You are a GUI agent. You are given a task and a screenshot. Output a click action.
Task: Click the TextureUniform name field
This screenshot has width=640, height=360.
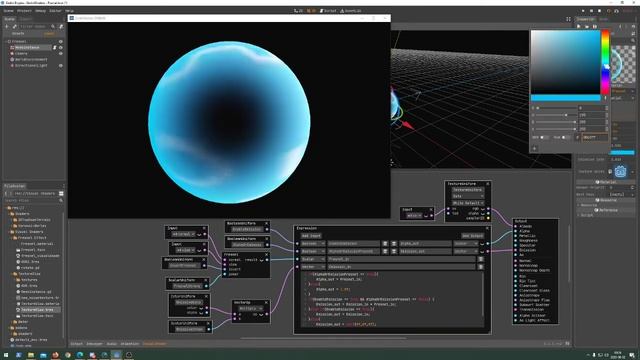pyautogui.click(x=468, y=190)
